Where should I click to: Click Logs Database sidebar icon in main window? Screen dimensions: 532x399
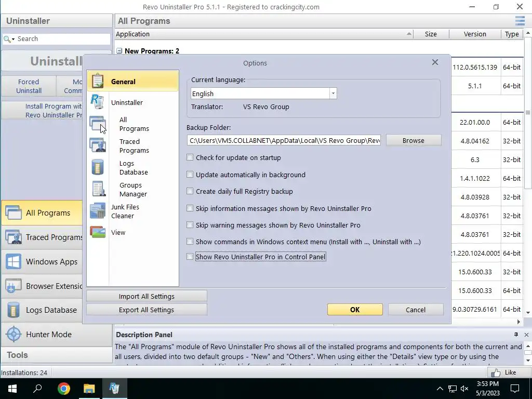13,310
